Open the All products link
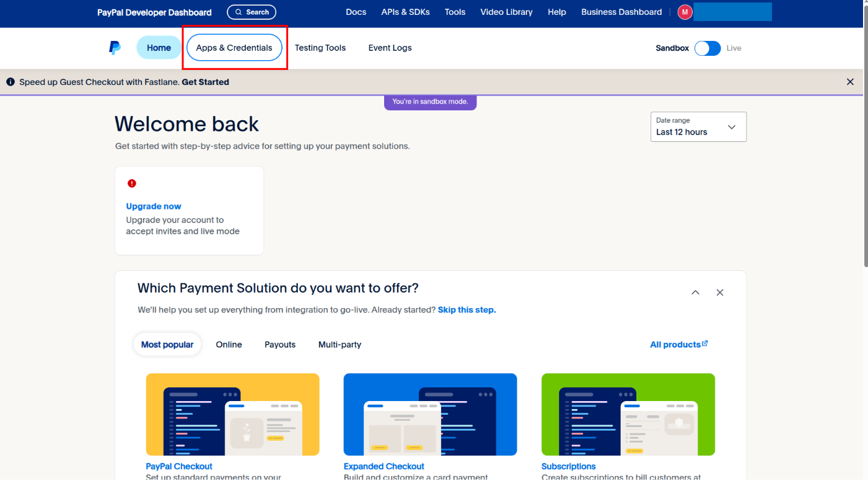This screenshot has width=868, height=481. [x=679, y=345]
